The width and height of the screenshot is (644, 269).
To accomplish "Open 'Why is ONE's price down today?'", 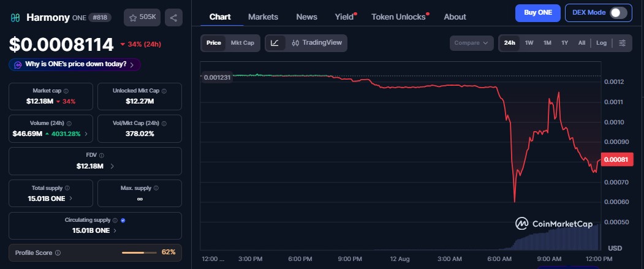I will coord(75,64).
